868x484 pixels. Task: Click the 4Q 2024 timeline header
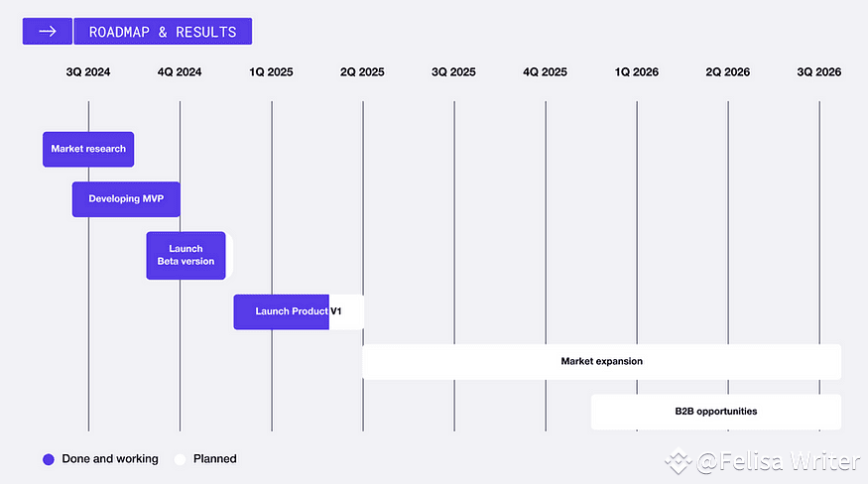tap(180, 72)
